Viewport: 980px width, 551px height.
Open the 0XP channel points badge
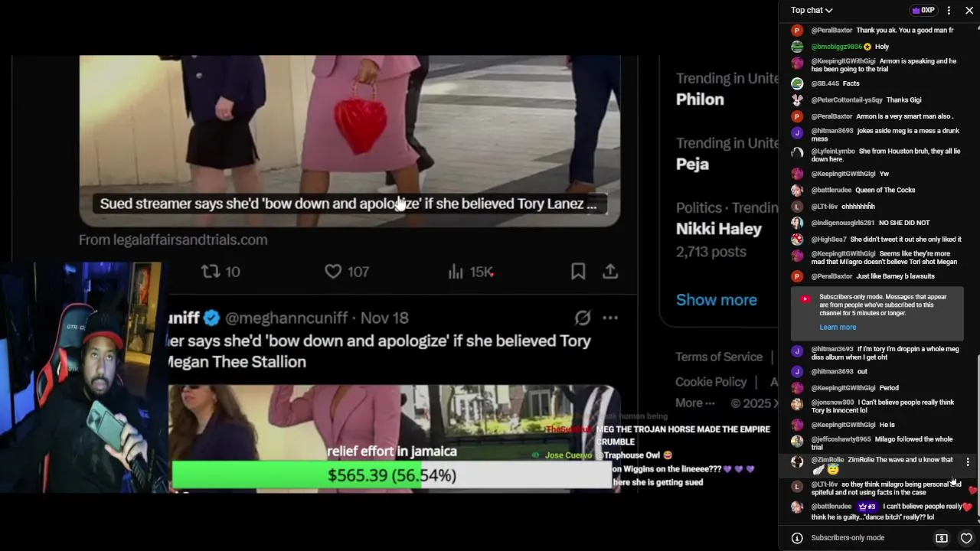[923, 10]
